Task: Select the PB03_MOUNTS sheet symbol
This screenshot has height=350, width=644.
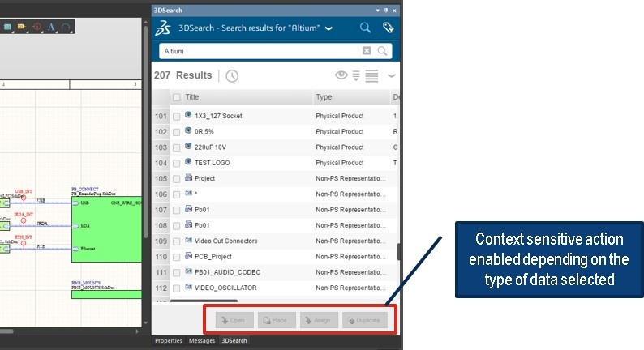Action: (x=106, y=294)
